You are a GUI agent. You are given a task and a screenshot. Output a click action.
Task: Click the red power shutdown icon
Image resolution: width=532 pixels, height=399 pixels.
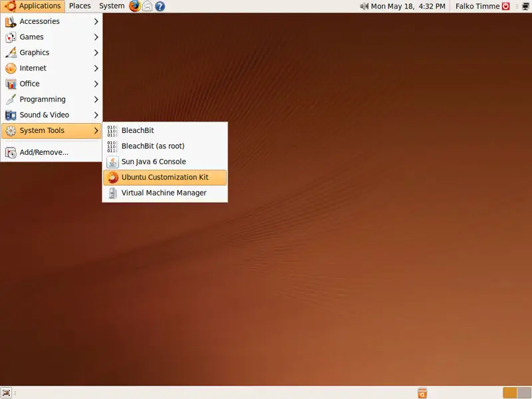[506, 6]
